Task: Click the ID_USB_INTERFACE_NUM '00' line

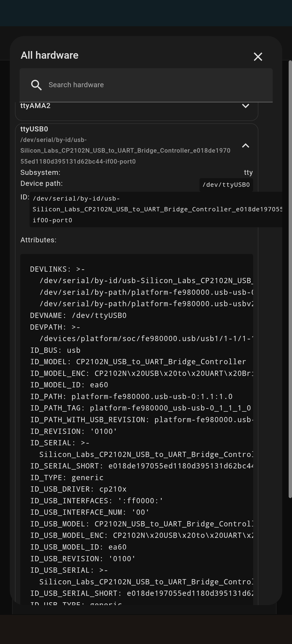Action: [x=90, y=512]
